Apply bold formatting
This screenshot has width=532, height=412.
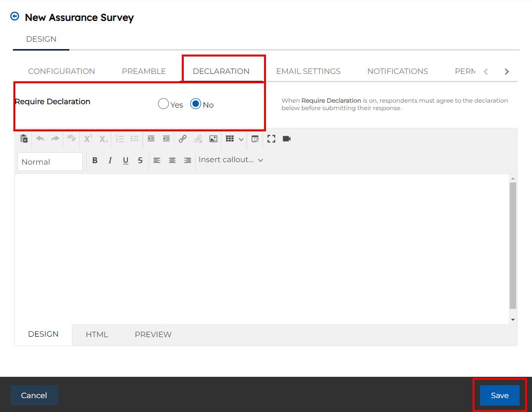tap(95, 160)
